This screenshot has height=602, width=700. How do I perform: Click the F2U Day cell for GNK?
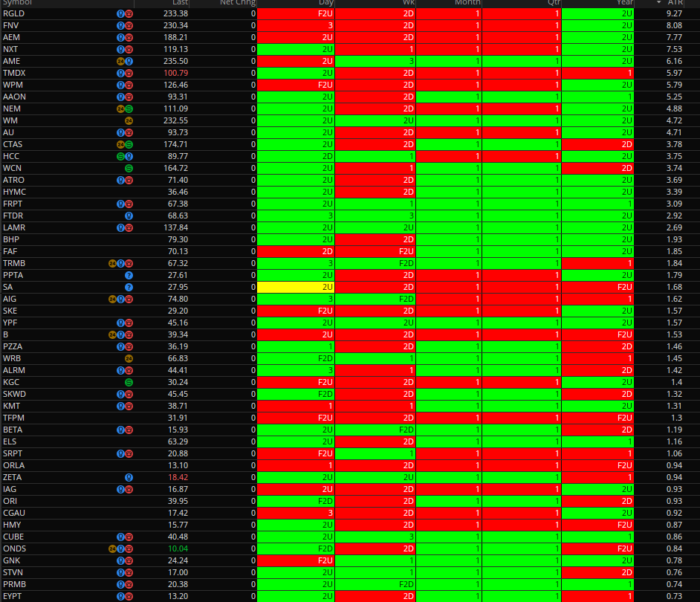coord(296,561)
